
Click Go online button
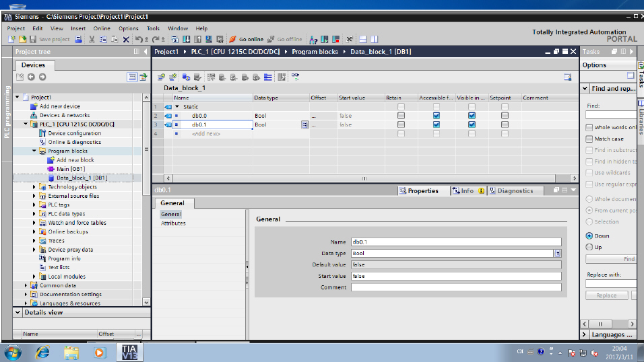tap(247, 40)
